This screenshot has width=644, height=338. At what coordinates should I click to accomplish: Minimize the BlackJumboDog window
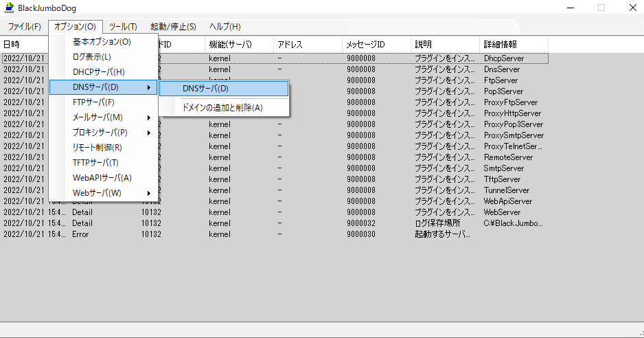coord(571,8)
